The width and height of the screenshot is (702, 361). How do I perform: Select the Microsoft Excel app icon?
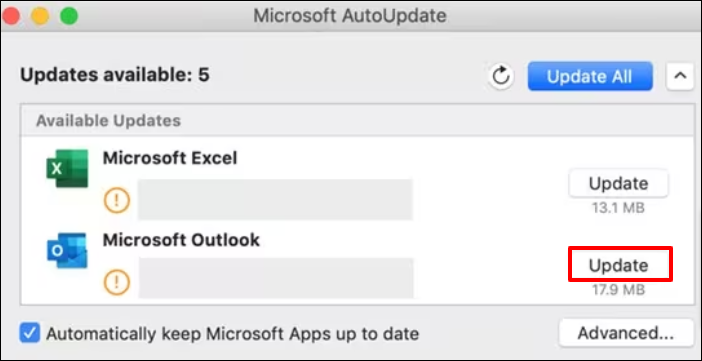point(67,168)
